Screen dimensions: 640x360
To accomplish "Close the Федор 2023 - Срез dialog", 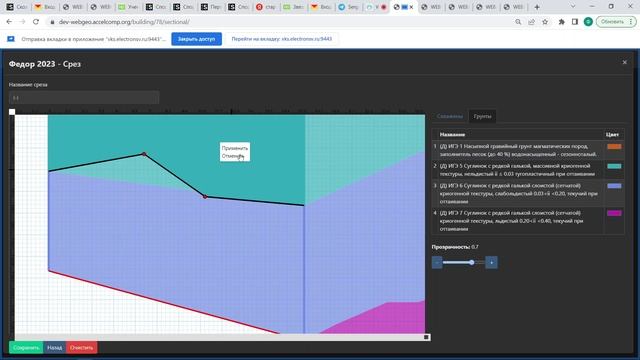I will click(x=624, y=62).
